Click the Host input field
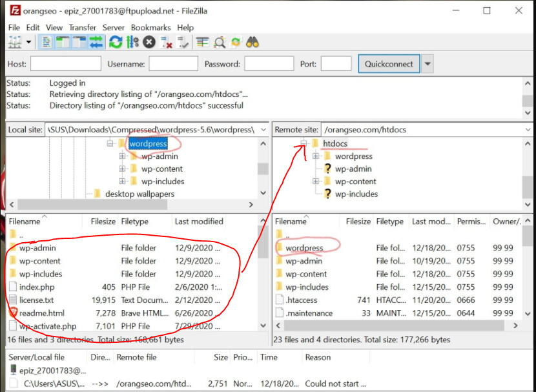The height and width of the screenshot is (392, 536). (x=66, y=64)
